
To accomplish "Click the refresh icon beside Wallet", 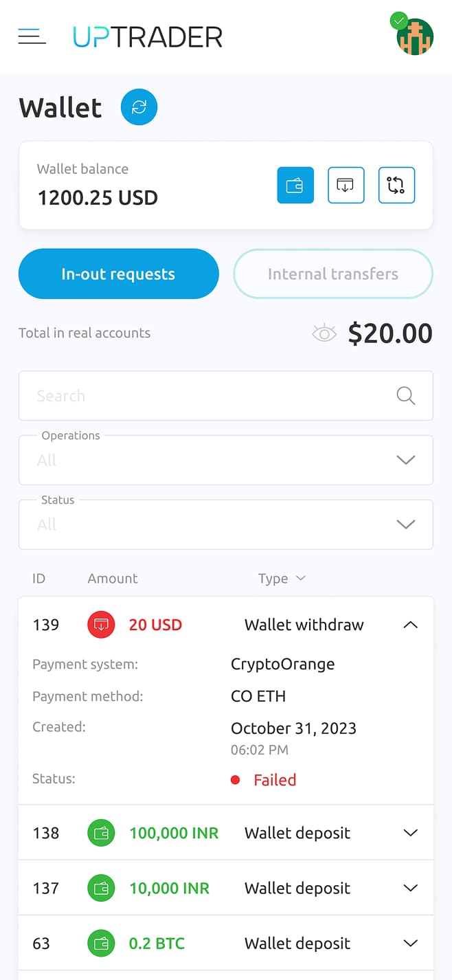I will point(139,107).
